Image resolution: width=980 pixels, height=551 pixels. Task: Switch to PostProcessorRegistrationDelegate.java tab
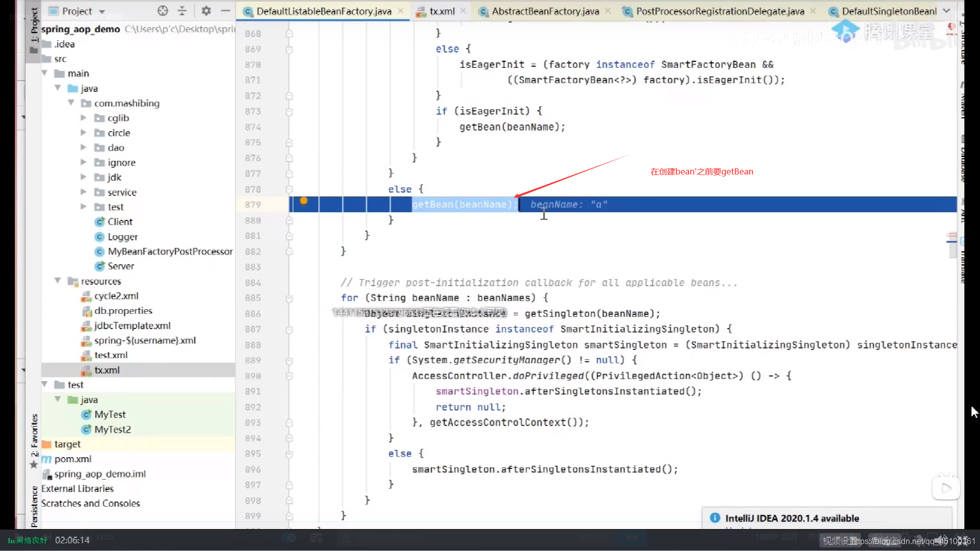[x=720, y=11]
